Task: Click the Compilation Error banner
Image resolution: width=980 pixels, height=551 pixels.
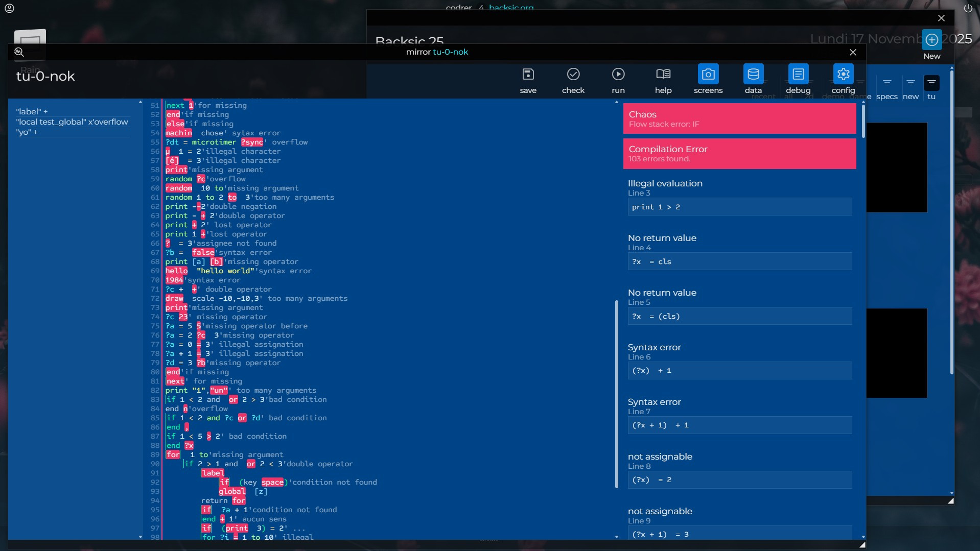Action: pos(739,153)
